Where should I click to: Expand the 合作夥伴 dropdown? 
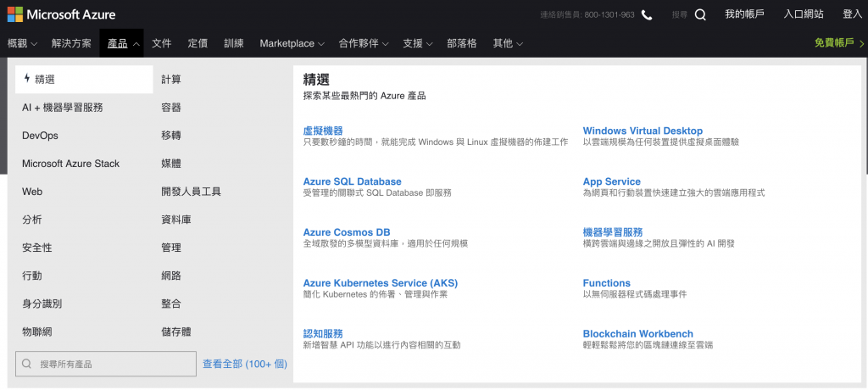click(364, 43)
